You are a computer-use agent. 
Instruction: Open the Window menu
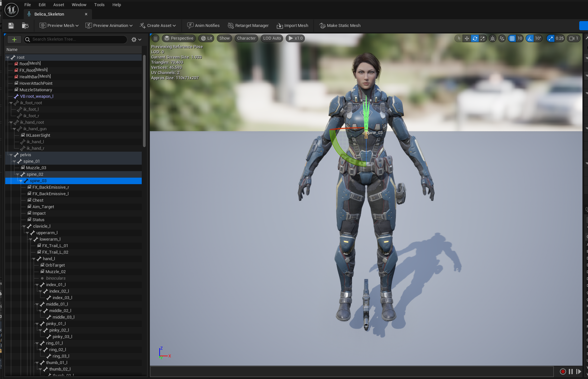79,5
